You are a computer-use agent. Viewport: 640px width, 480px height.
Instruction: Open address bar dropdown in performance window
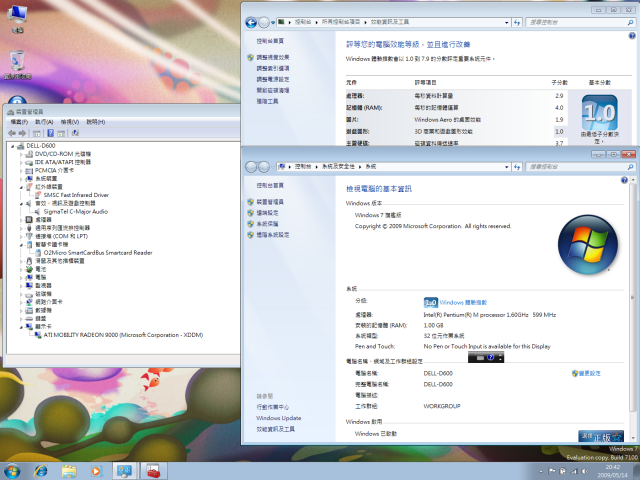click(507, 22)
